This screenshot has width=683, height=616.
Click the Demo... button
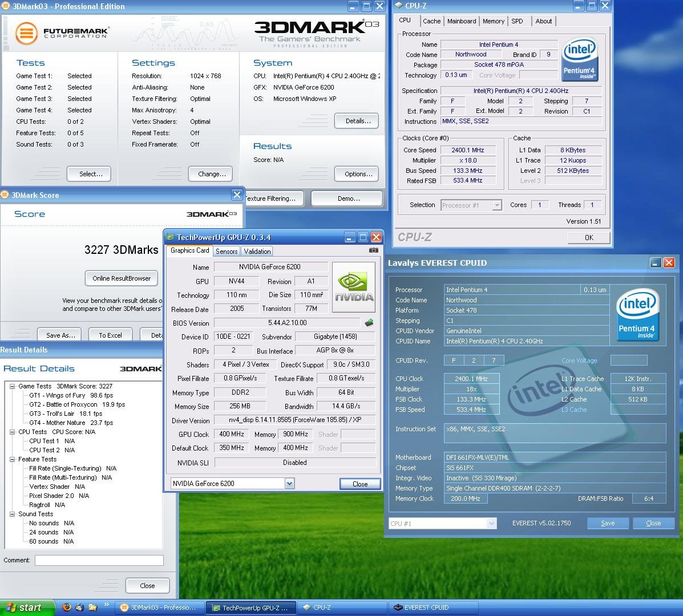pos(347,198)
